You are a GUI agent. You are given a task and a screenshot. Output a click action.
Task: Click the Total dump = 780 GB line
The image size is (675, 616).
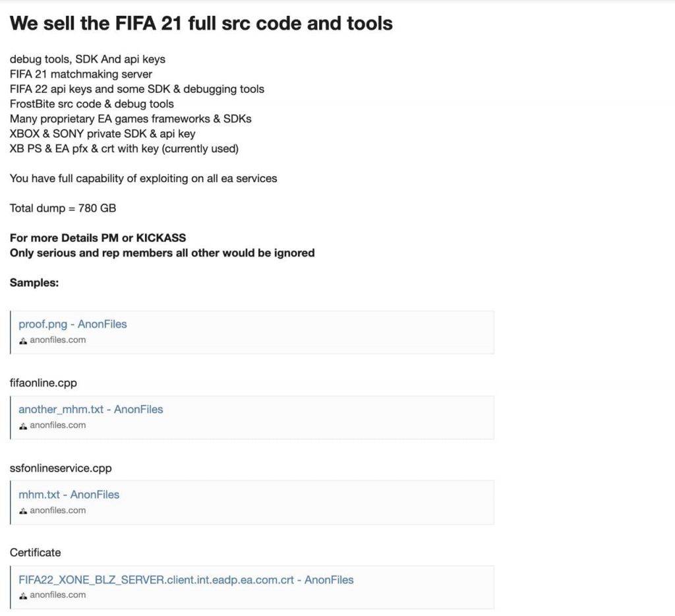(x=63, y=208)
